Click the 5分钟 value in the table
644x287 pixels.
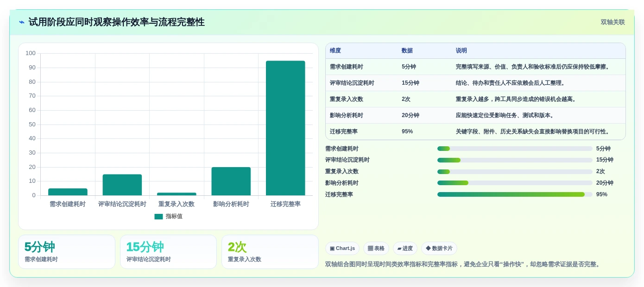click(409, 67)
